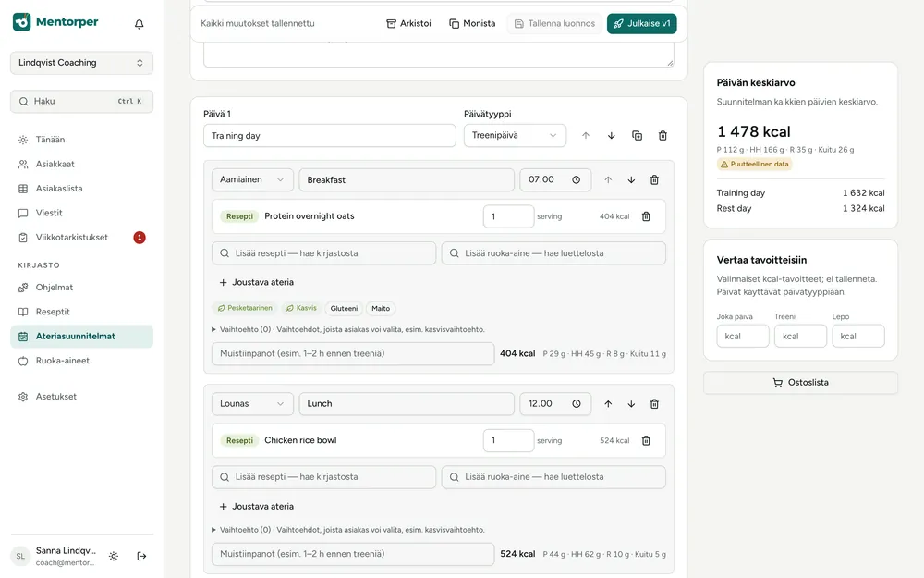Click Lisää ruoka-aine search under Lunch

(x=553, y=477)
